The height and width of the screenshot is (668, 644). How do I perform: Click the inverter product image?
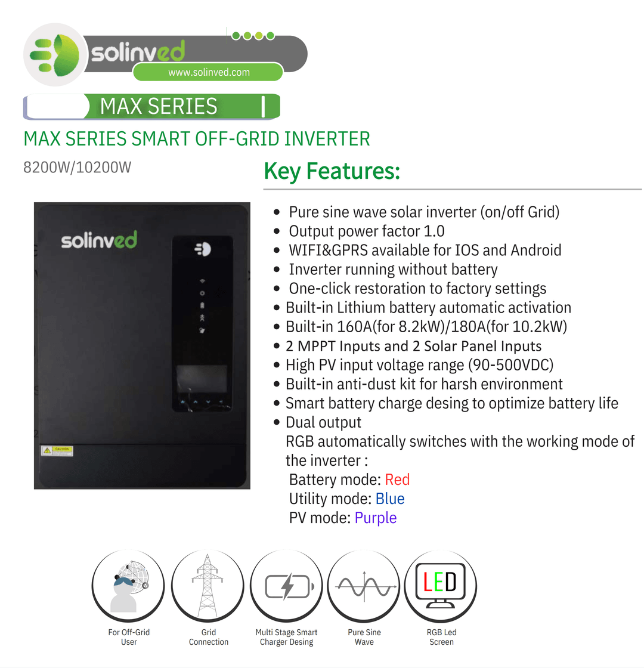coord(142,345)
